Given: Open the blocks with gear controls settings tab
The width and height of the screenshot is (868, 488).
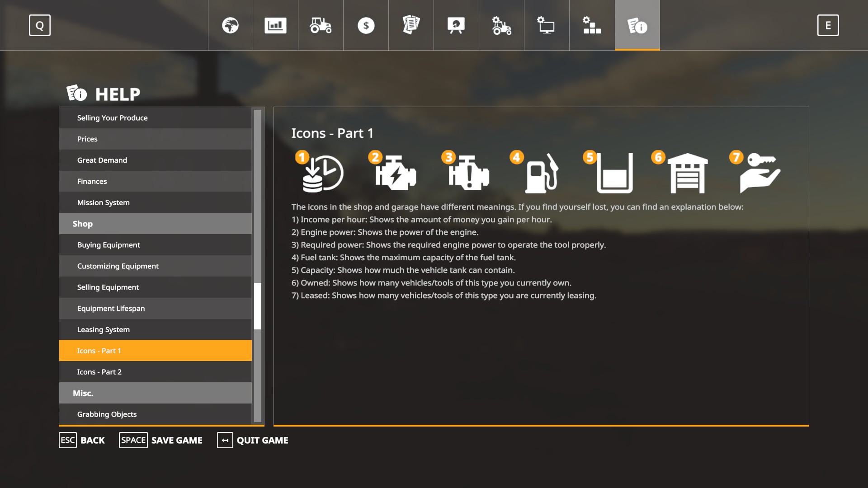Looking at the screenshot, I should pos(592,25).
